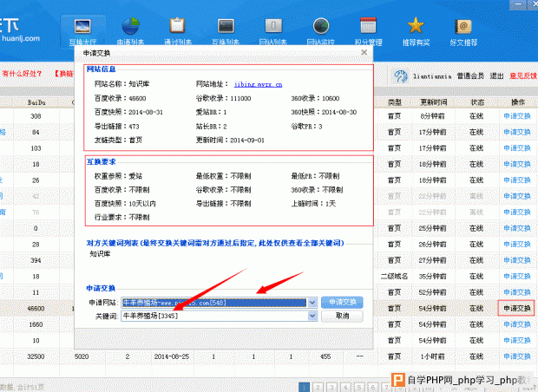The width and height of the screenshot is (538, 392).
Task: Click the 普通会员 membership label
Action: [x=470, y=75]
